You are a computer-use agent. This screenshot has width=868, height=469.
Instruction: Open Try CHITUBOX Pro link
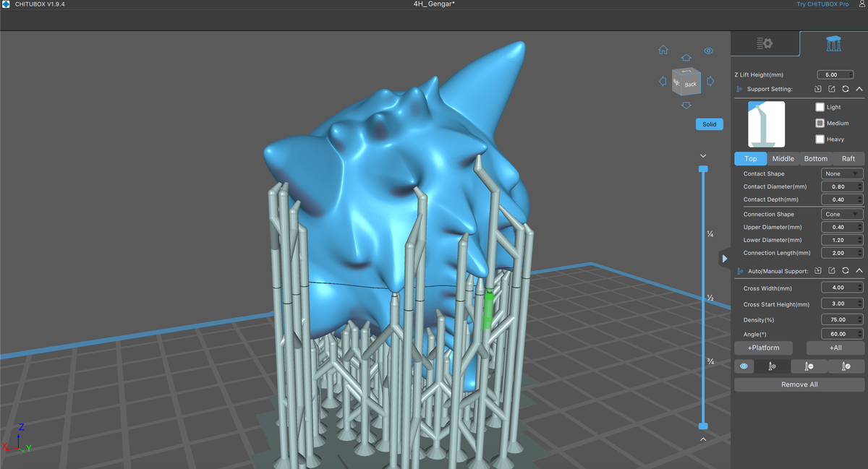coord(823,4)
